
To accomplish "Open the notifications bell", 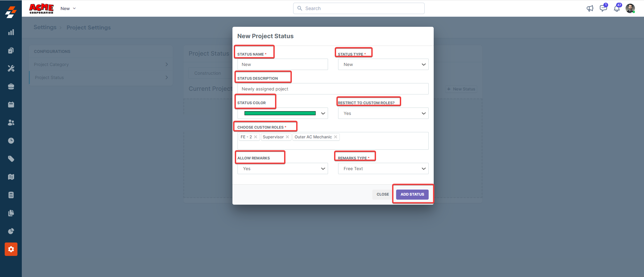I will 616,8.
